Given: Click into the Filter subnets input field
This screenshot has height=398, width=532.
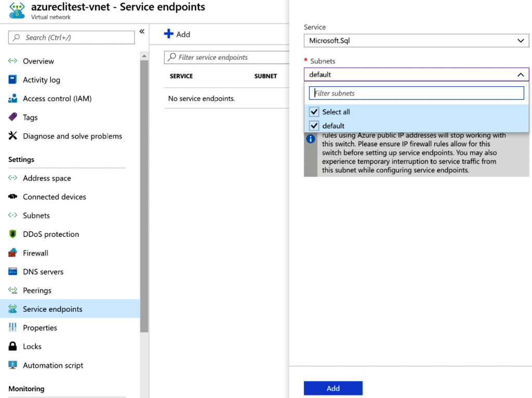Looking at the screenshot, I should tap(416, 94).
